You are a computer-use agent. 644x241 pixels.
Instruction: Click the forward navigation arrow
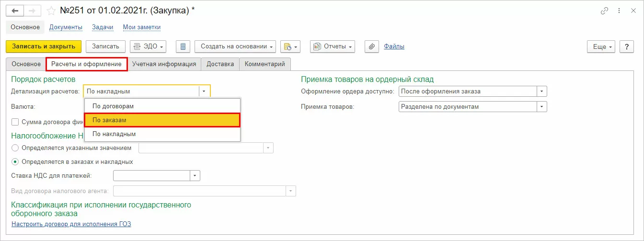coord(32,11)
